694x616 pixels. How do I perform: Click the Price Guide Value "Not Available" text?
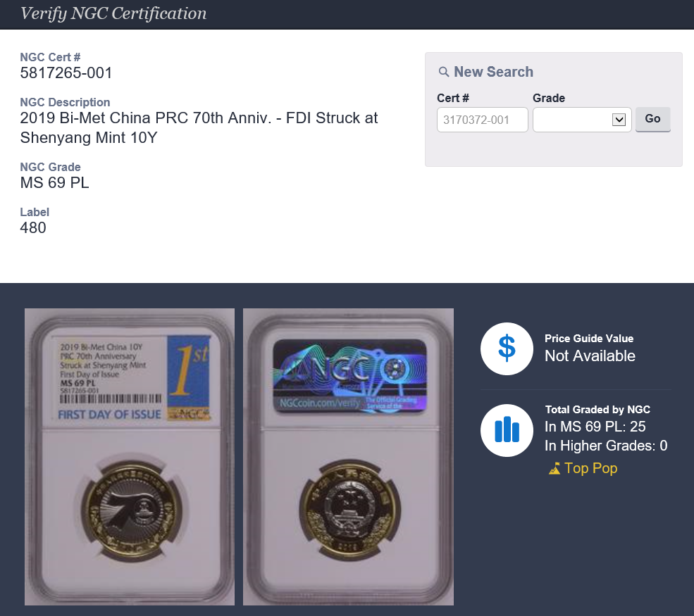click(x=590, y=356)
